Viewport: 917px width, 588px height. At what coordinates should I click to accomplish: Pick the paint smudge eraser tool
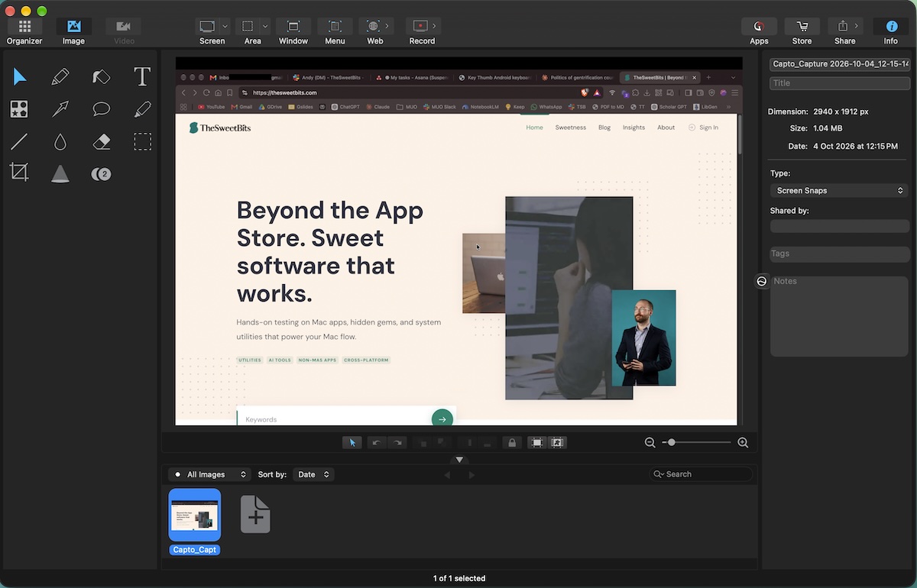click(102, 76)
